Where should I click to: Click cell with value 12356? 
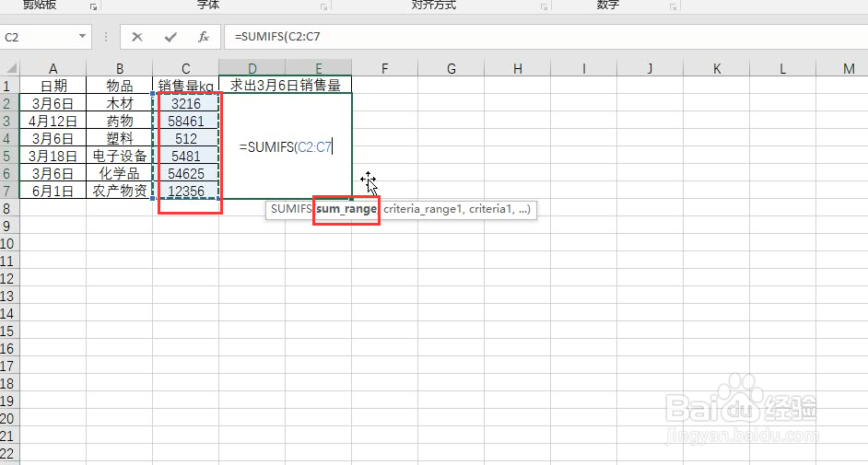click(186, 191)
